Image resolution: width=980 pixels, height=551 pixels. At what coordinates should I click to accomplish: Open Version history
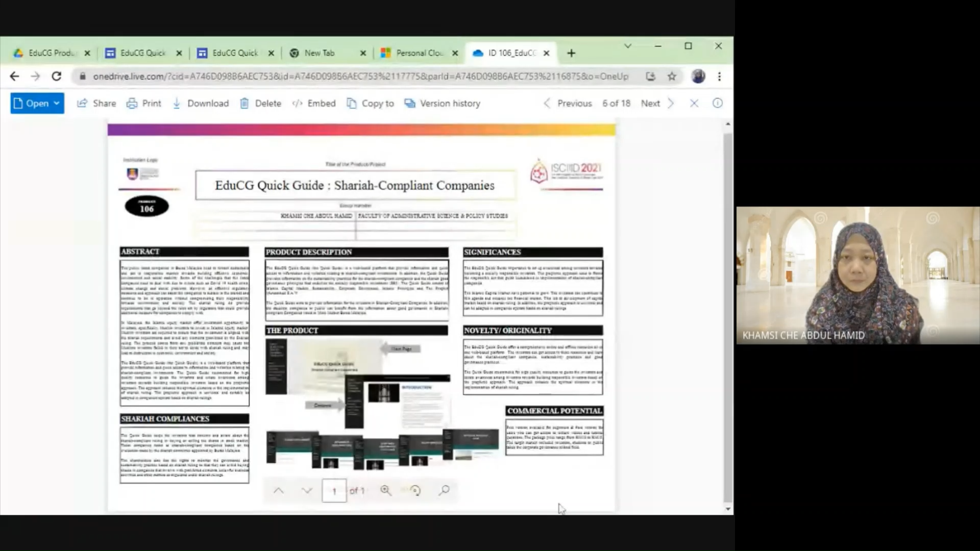point(443,103)
